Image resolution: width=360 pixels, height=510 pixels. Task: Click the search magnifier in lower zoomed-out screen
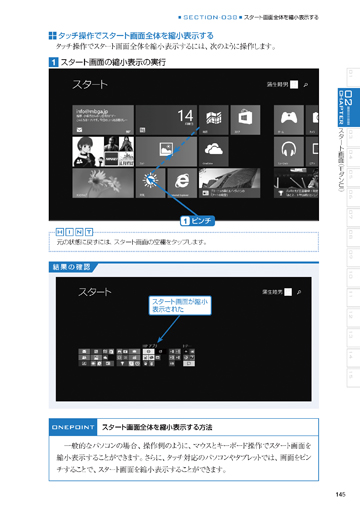[x=299, y=292]
